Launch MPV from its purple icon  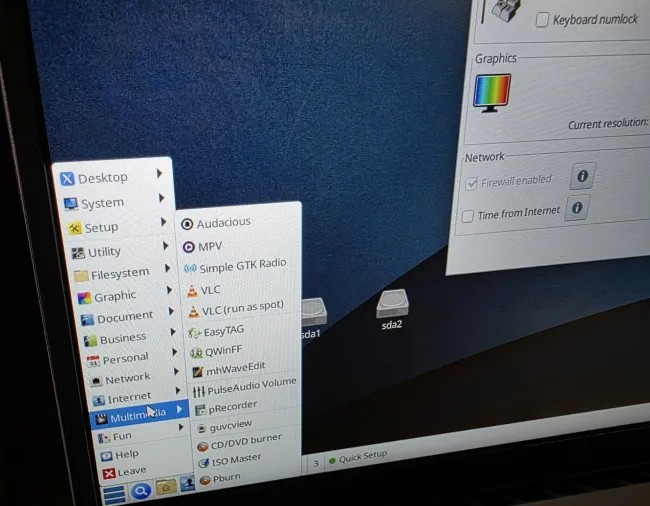click(x=189, y=247)
